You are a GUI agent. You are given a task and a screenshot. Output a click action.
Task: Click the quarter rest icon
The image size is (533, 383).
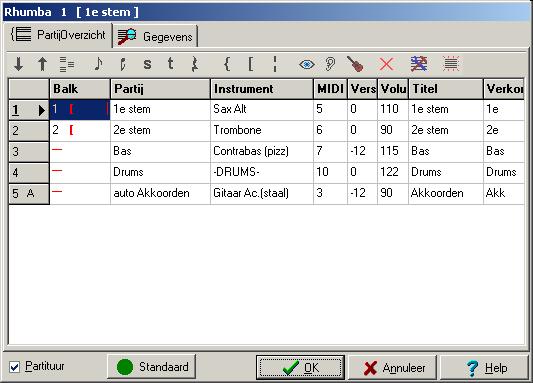coord(195,64)
